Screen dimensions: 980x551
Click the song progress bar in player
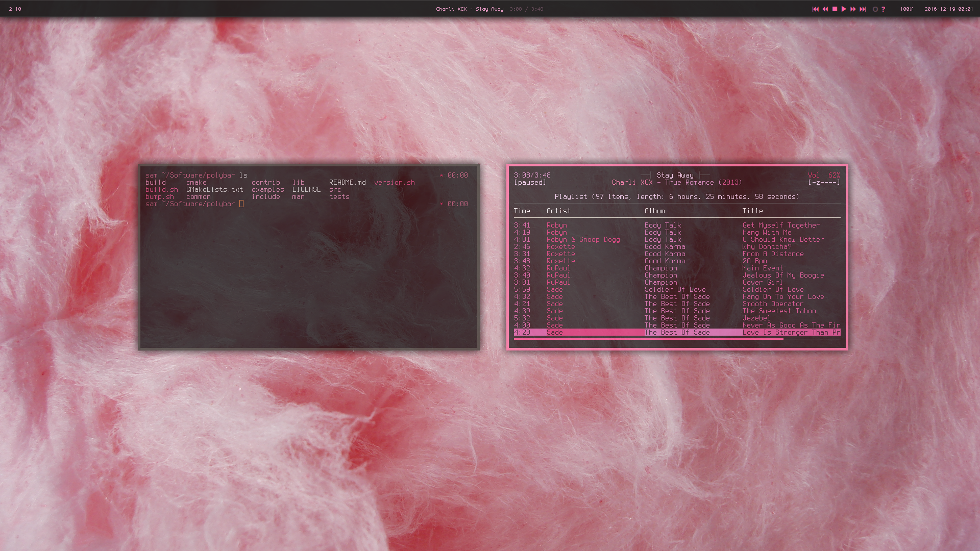[x=676, y=339]
